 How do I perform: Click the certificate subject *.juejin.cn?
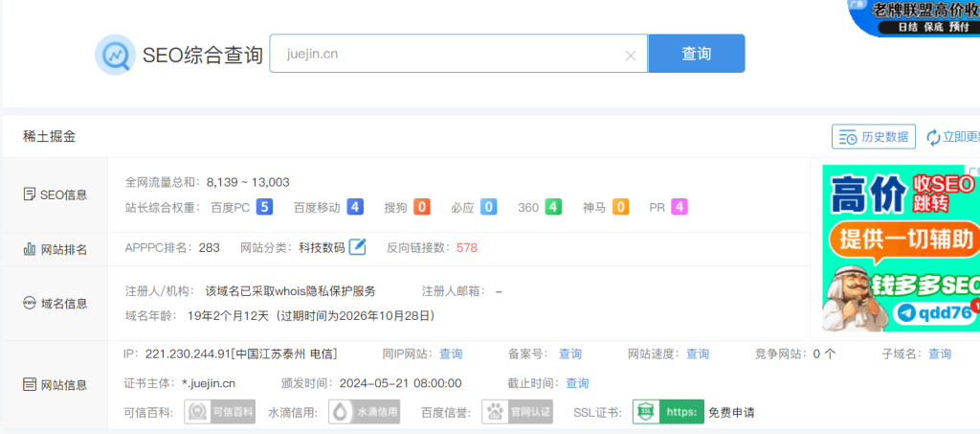(x=208, y=383)
